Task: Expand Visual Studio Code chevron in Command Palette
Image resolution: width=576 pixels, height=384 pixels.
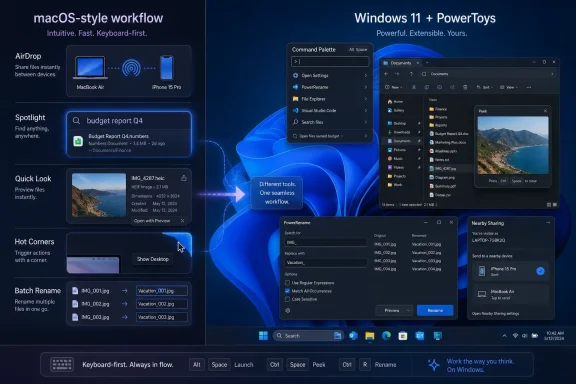Action: (x=366, y=110)
